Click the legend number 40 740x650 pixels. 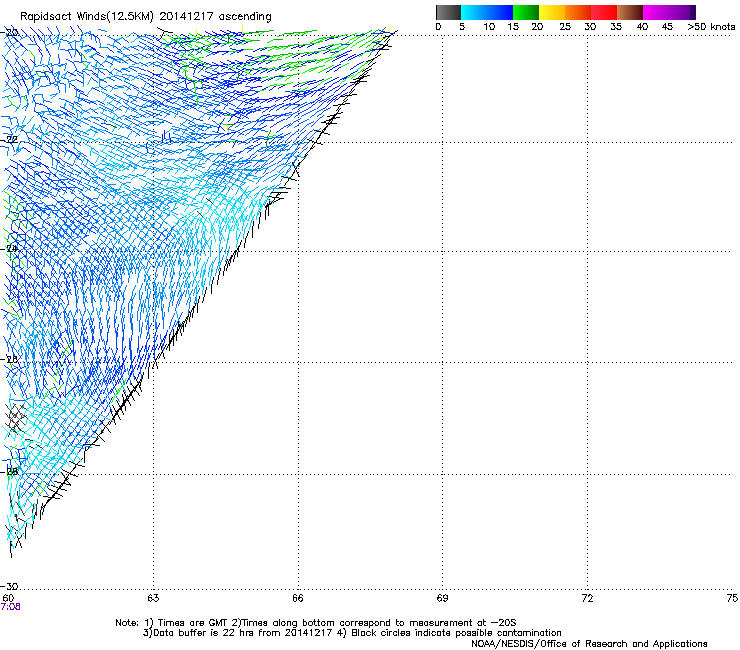642,27
